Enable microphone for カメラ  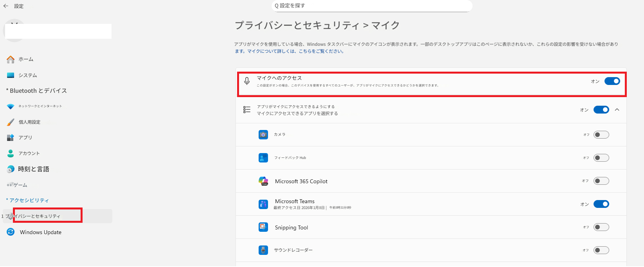(x=601, y=135)
